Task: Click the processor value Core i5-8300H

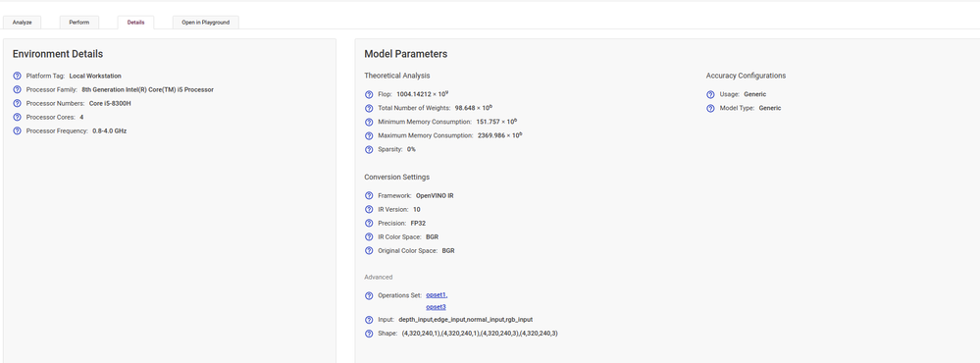Action: 110,103
